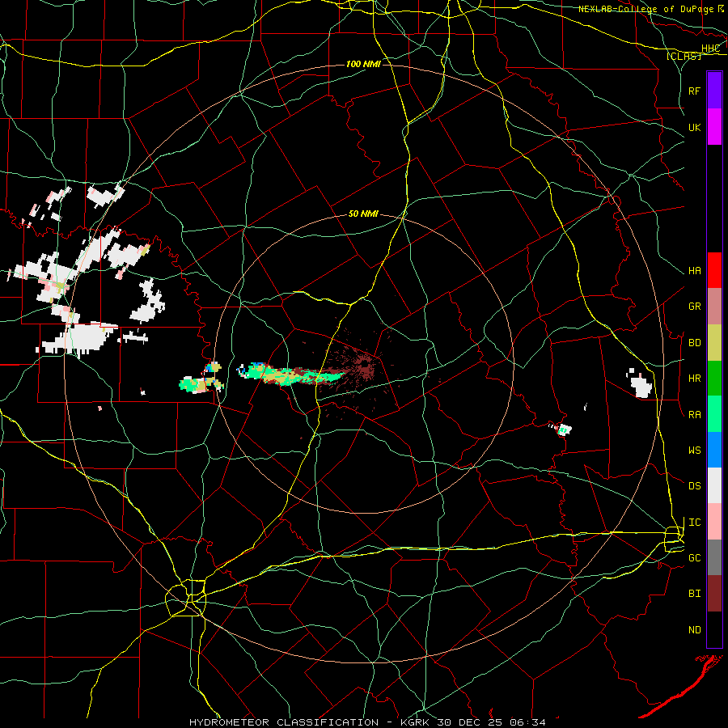Click the ND black legend swatch

pos(714,629)
